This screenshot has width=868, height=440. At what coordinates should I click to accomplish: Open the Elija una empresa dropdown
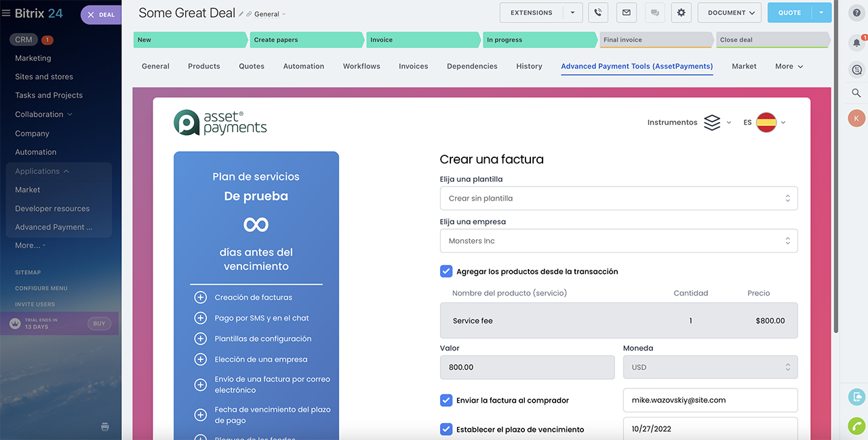pyautogui.click(x=618, y=241)
